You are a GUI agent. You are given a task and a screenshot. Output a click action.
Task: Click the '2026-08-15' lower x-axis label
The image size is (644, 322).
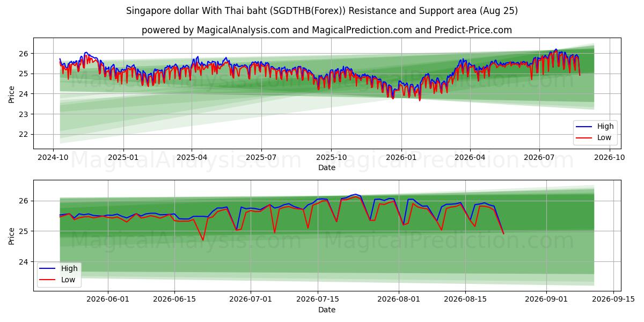[466, 299]
